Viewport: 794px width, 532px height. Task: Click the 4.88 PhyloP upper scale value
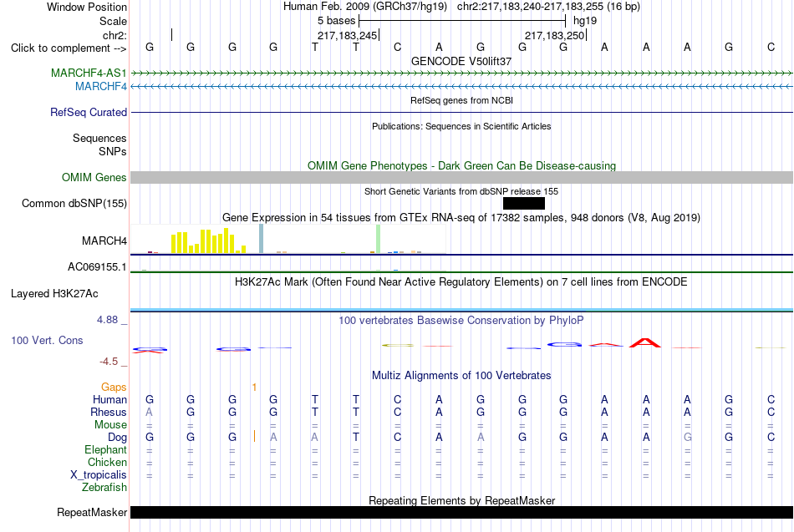(x=107, y=320)
